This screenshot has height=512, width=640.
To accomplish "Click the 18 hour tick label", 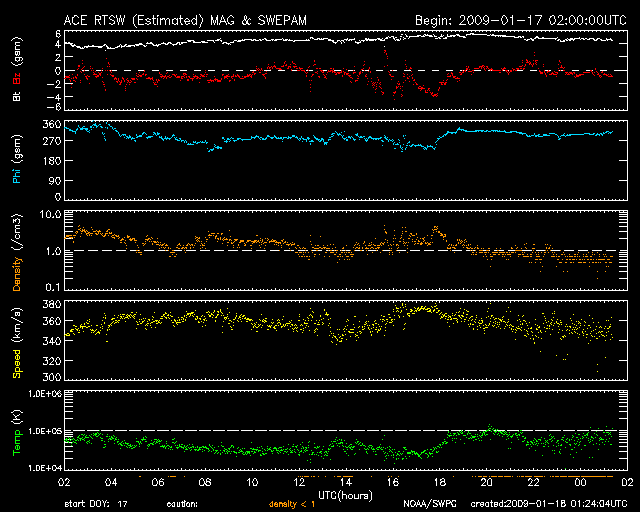I will pos(440,482).
